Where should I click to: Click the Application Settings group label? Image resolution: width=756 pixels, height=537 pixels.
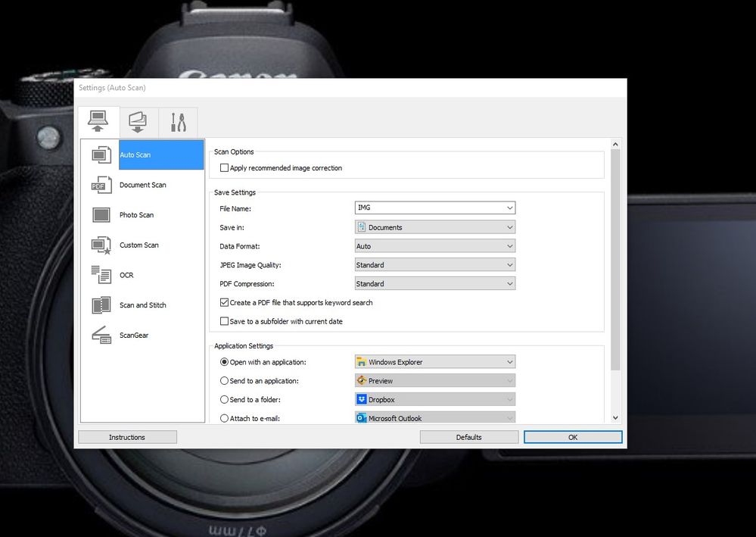[244, 346]
